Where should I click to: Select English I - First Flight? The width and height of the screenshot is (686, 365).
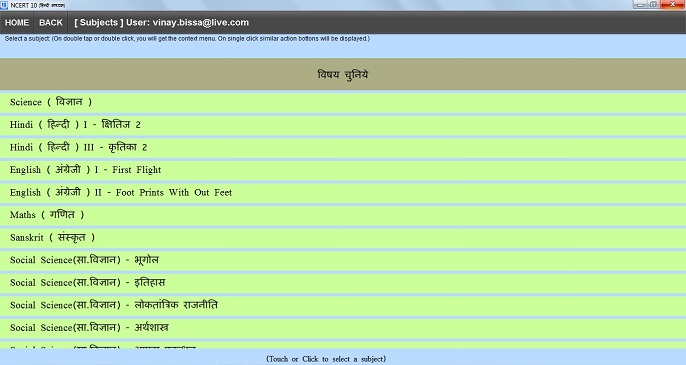tap(343, 170)
